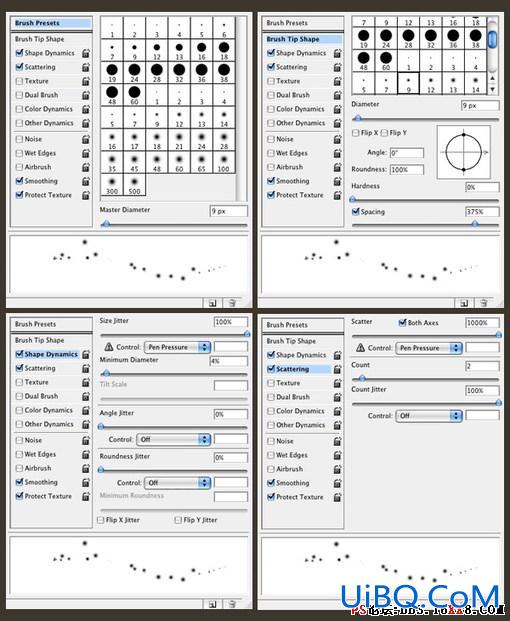510x621 pixels.
Task: Select hard round 19 brush in top-left preset grid
Action: 112,72
